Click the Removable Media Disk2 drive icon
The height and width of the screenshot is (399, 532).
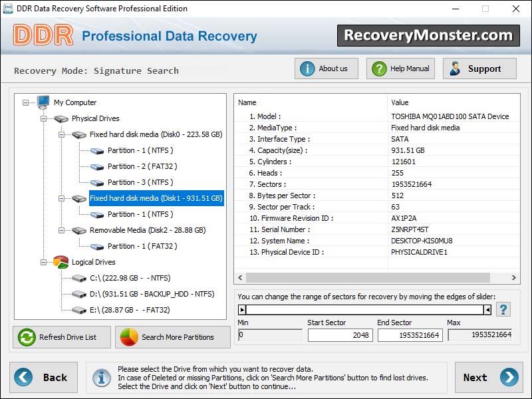point(79,230)
